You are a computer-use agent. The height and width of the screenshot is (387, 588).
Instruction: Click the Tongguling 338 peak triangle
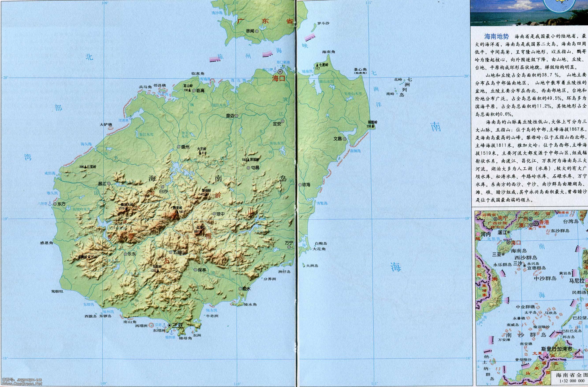point(373,126)
